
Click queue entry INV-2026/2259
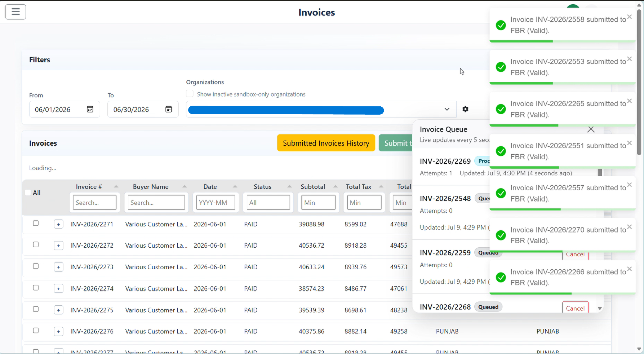[x=445, y=253]
